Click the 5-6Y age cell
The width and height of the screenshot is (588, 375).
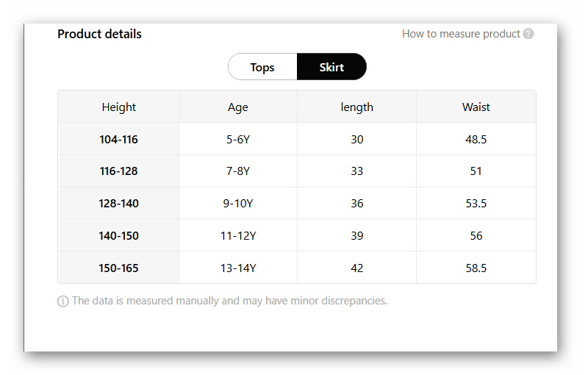(x=238, y=139)
